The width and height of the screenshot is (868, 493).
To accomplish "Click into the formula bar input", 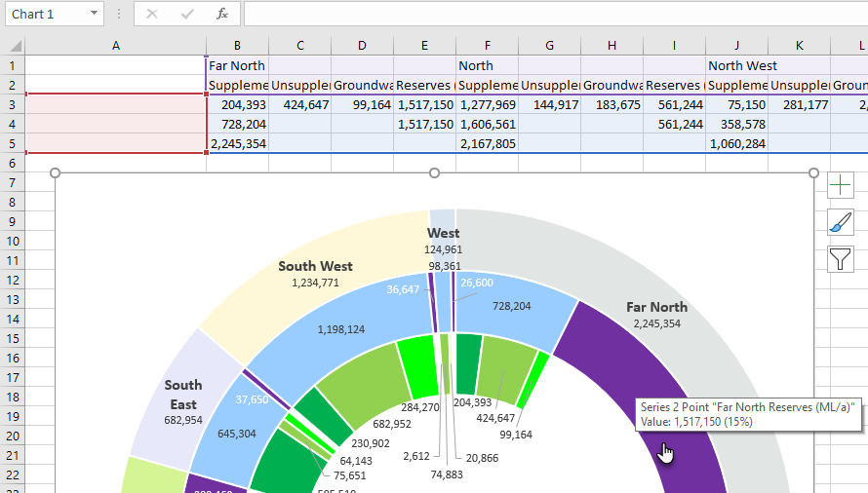I will pyautogui.click(x=556, y=14).
